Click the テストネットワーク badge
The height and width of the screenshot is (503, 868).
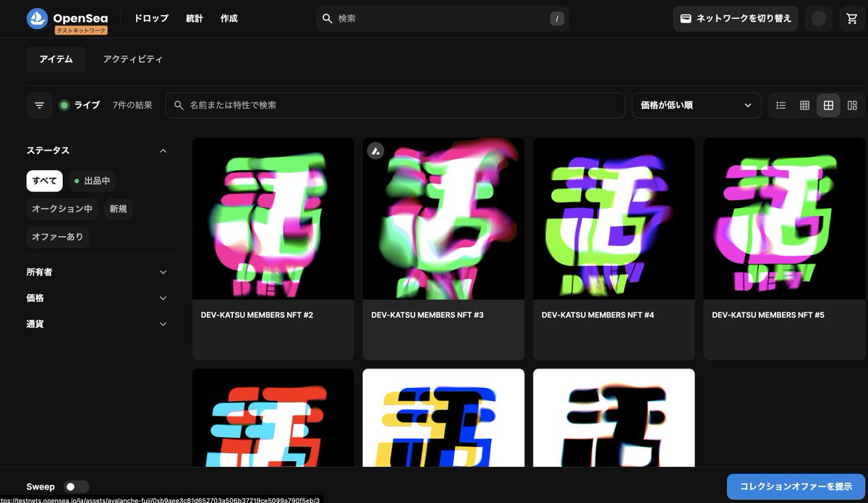tap(82, 30)
